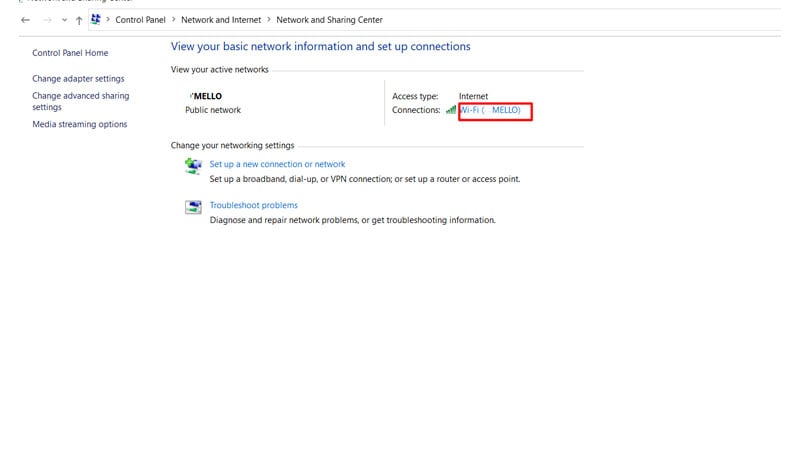800x450 pixels.
Task: Select Control Panel in the breadcrumb
Action: [x=140, y=20]
